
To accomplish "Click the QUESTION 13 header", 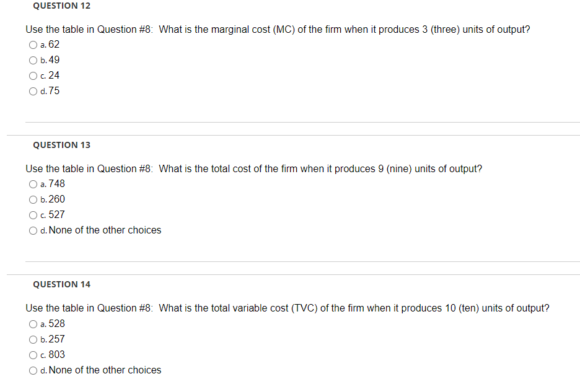I will [61, 145].
